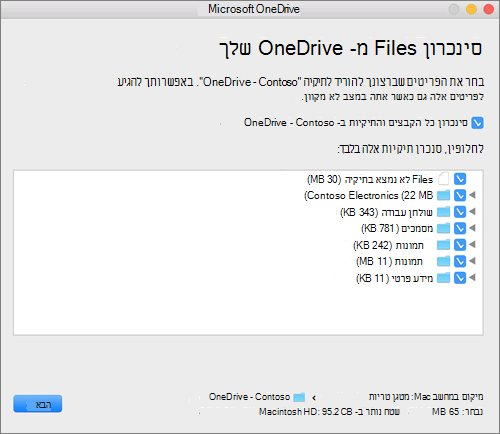Screen dimensions: 500x434
Task: Expand the 'תמונות' (KB 242) folder triangle
Action: 472,244
